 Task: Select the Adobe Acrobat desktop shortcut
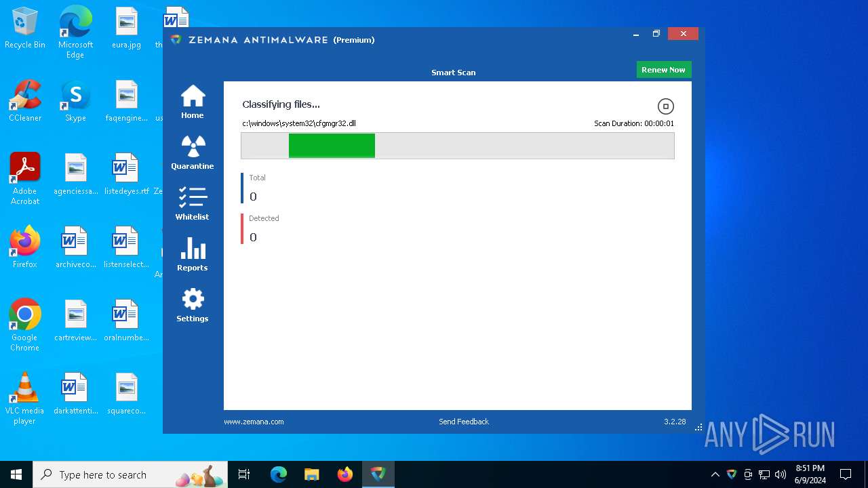(x=25, y=179)
